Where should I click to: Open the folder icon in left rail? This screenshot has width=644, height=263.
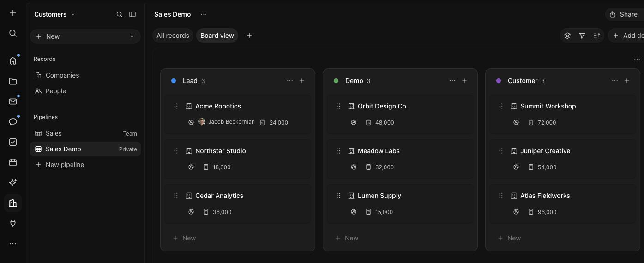click(13, 81)
